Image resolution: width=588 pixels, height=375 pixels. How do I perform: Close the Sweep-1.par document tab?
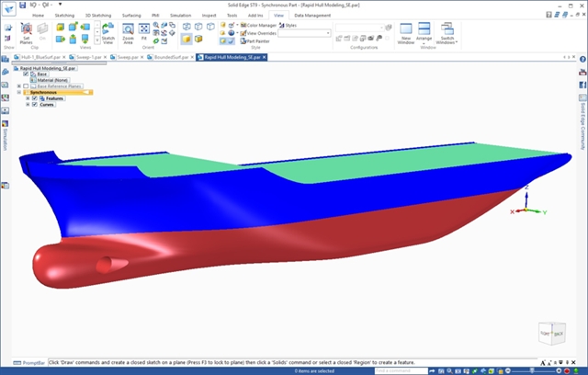click(105, 57)
